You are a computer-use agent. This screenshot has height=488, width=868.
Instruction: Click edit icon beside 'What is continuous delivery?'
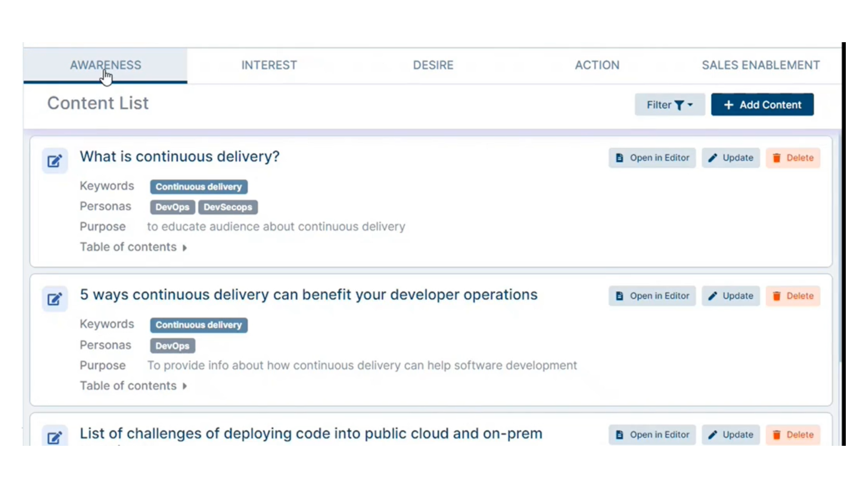(x=54, y=161)
